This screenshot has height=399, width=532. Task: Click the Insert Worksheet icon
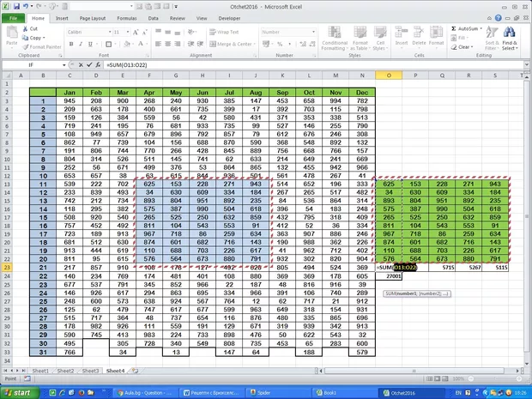135,371
